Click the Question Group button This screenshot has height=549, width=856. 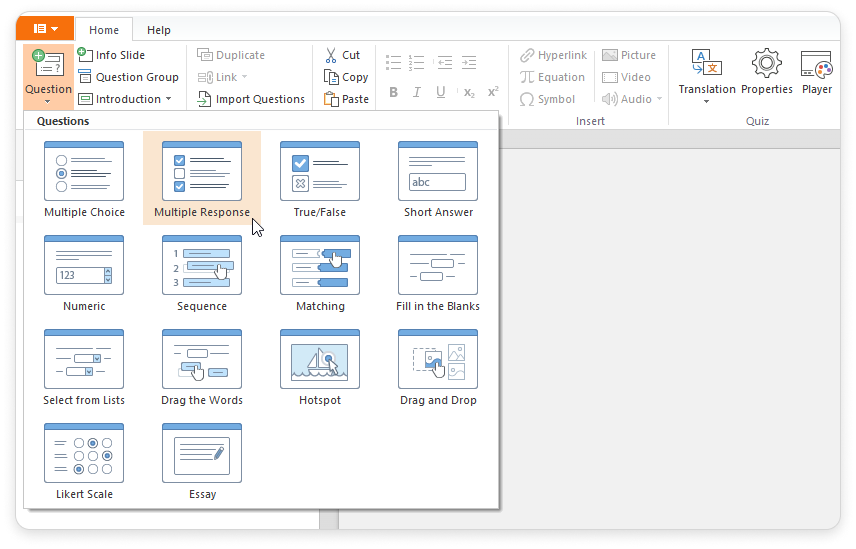click(128, 77)
